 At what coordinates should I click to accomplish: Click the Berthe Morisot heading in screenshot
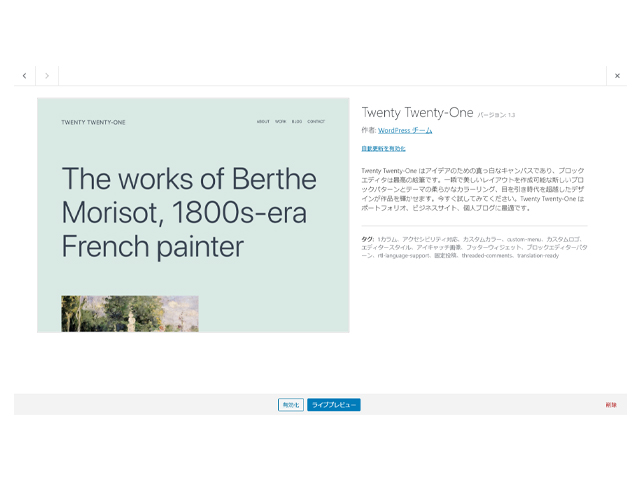[x=190, y=212]
